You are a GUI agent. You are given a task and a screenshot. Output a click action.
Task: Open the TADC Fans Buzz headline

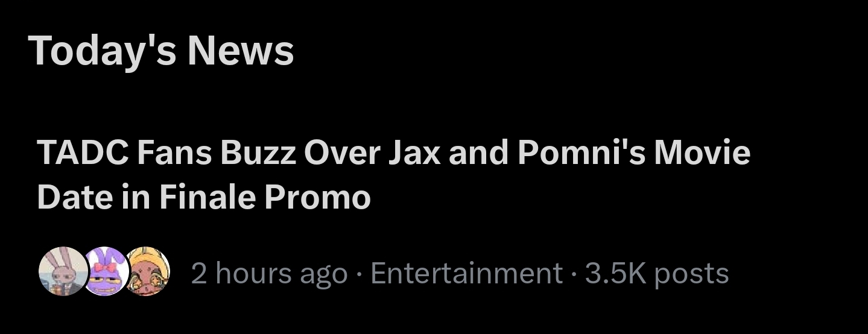(394, 175)
